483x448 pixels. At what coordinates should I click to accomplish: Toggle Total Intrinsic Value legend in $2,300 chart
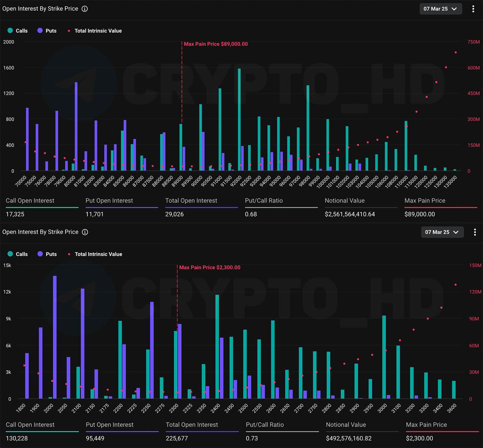(x=95, y=254)
